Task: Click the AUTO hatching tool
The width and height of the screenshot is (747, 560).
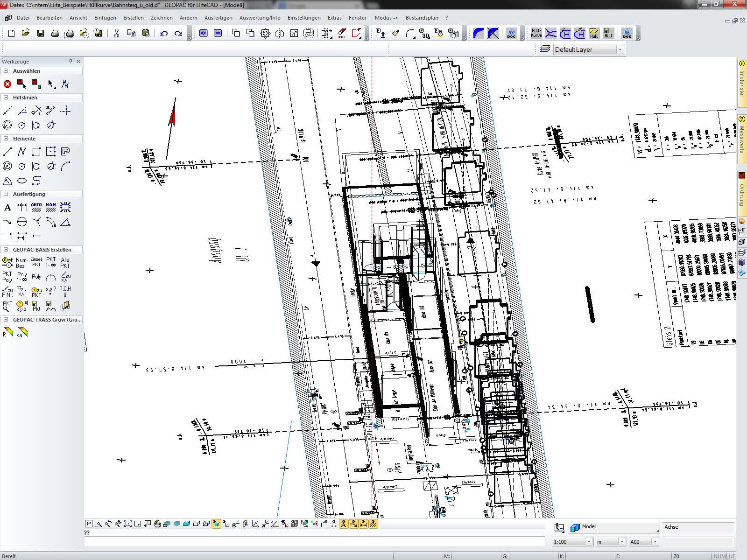Action: tap(36, 208)
